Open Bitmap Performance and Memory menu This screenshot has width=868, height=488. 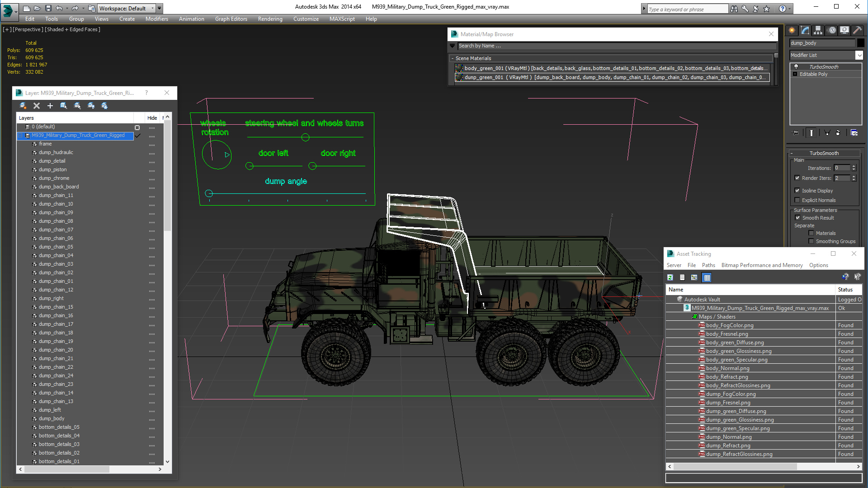click(762, 265)
